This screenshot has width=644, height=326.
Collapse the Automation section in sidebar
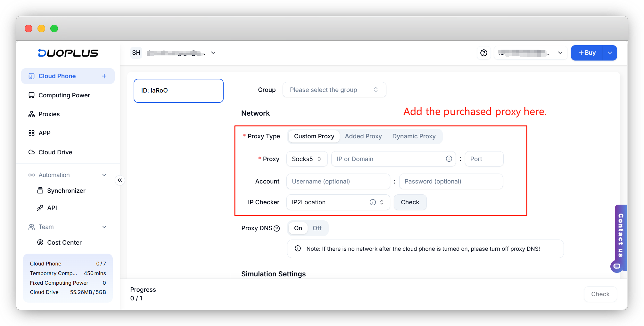click(x=104, y=175)
